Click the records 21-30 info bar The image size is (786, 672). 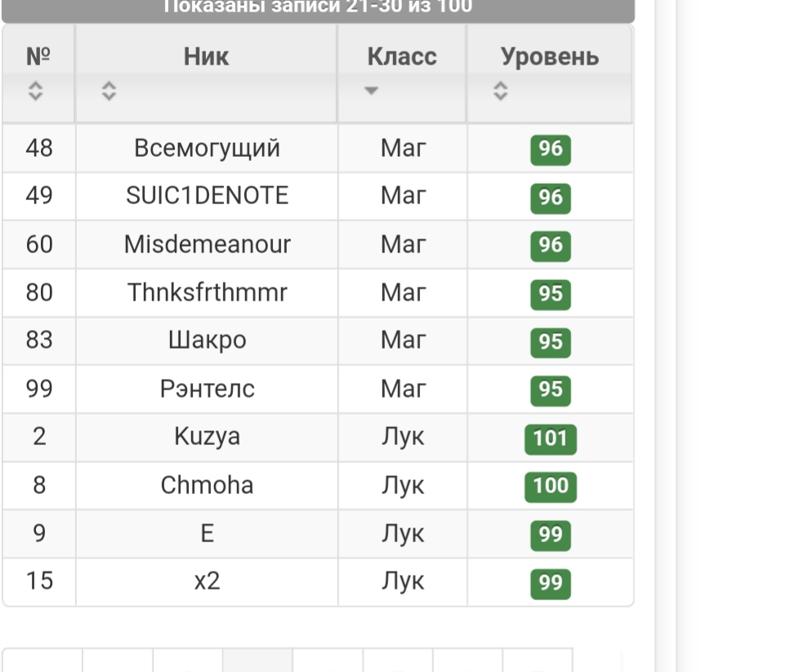coord(318,8)
